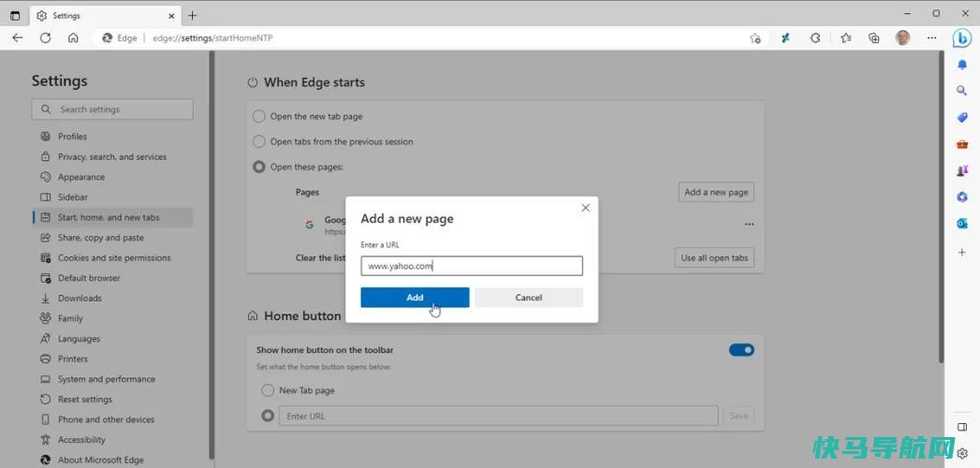This screenshot has height=468, width=980.
Task: Toggle Show home button on the toolbar
Action: (x=741, y=350)
